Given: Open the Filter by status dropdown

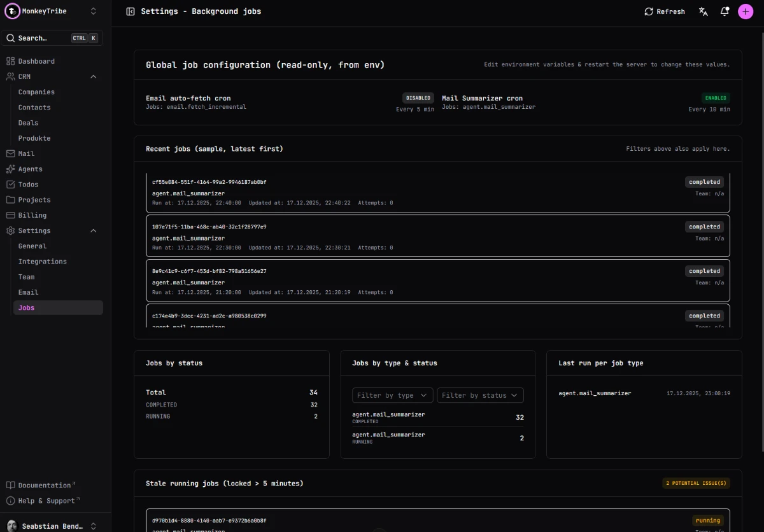Looking at the screenshot, I should pyautogui.click(x=480, y=395).
